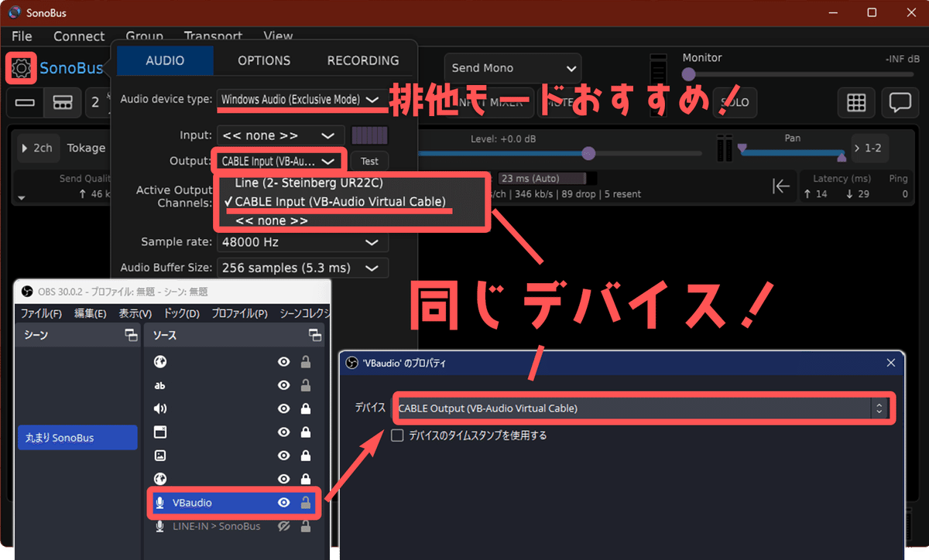Image resolution: width=929 pixels, height=560 pixels.
Task: Click microphone icon of LINE-IN > SonoBus source
Action: (160, 526)
